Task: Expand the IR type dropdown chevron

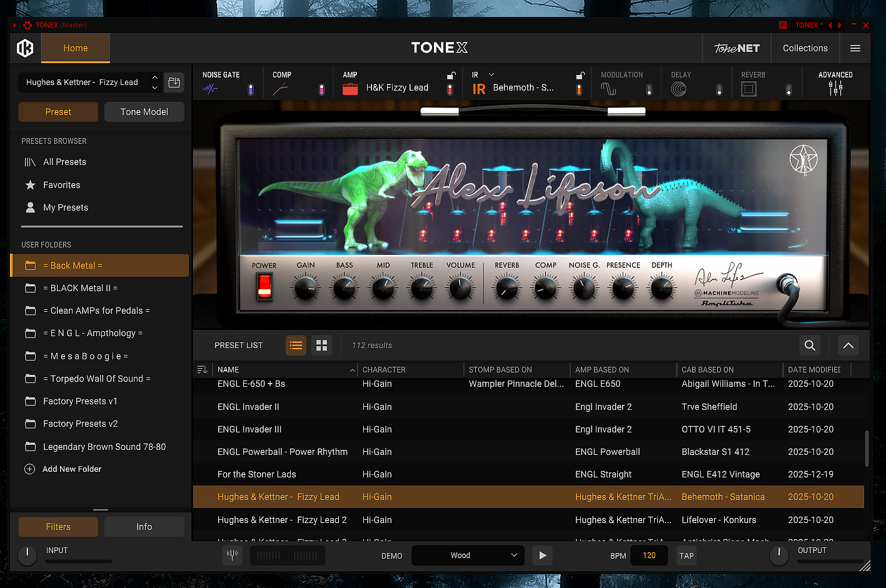Action: 491,74
